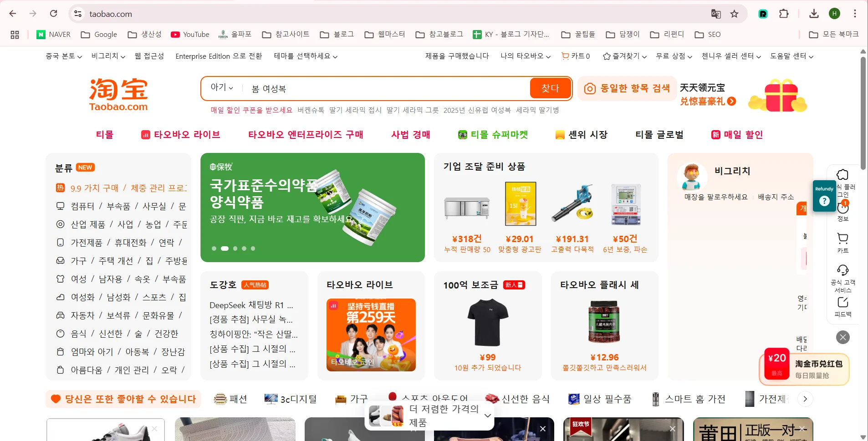This screenshot has height=441, width=868.
Task: Open the downloads icon in Chrome toolbar
Action: pyautogui.click(x=814, y=14)
